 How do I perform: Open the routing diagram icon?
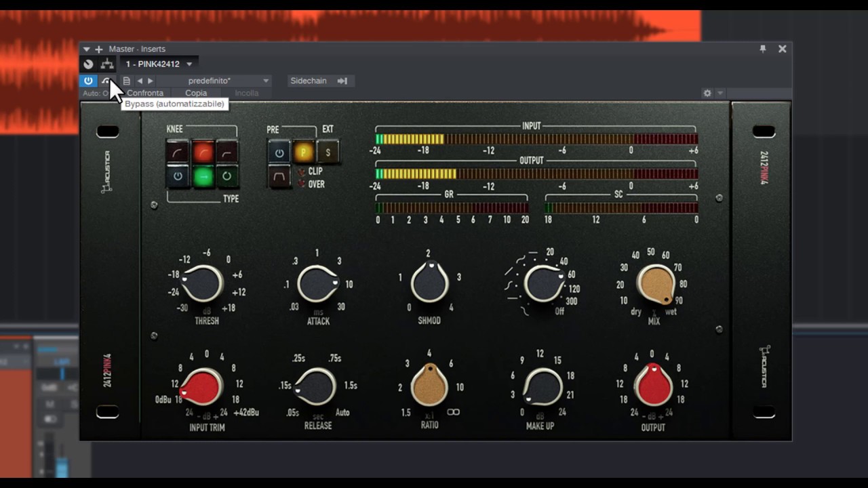[107, 64]
